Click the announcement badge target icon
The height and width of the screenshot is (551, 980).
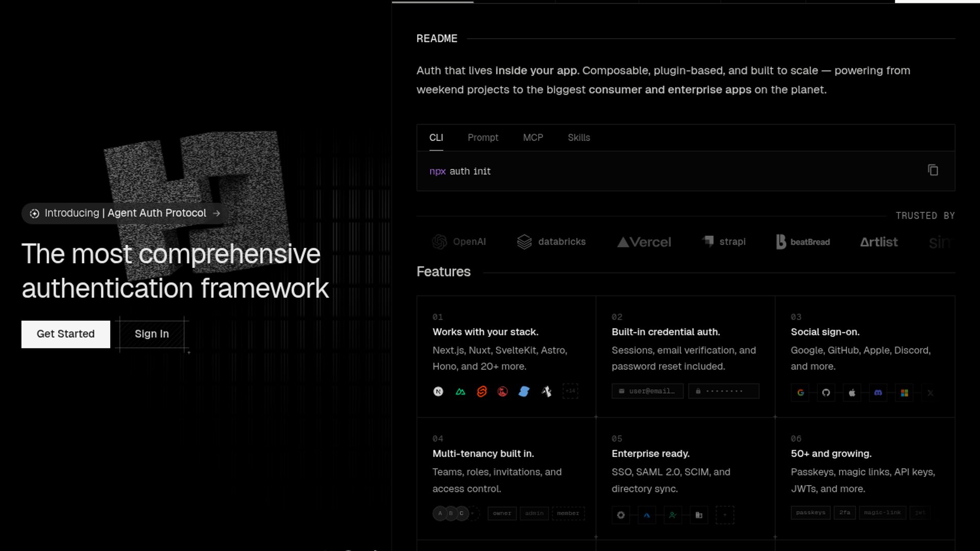tap(34, 214)
